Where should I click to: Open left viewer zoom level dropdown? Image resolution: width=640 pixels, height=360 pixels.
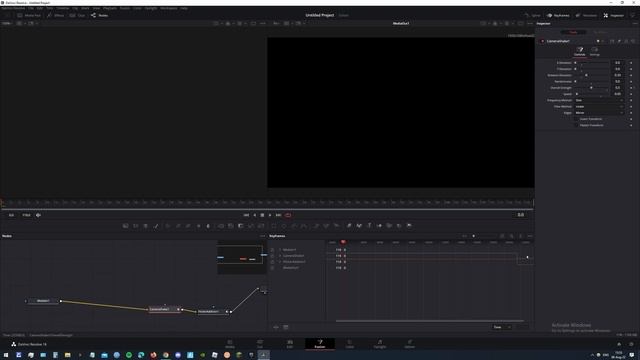pyautogui.click(x=7, y=23)
